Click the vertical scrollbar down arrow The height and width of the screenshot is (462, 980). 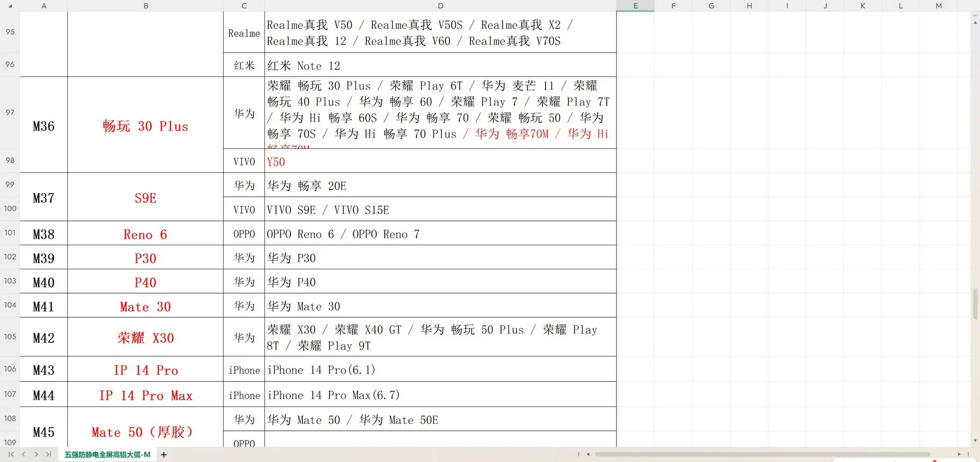[x=975, y=441]
